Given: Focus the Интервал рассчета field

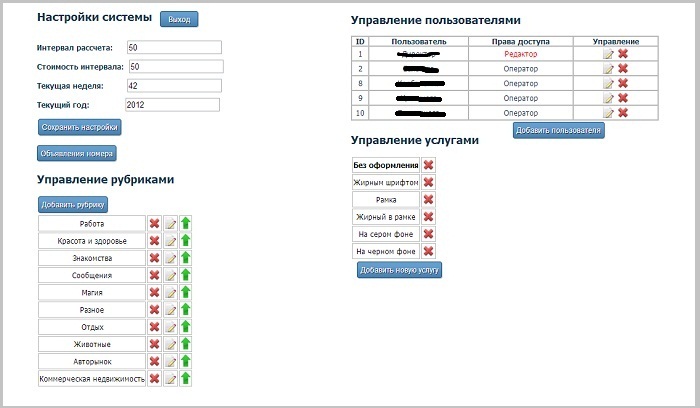Looking at the screenshot, I should click(x=174, y=47).
